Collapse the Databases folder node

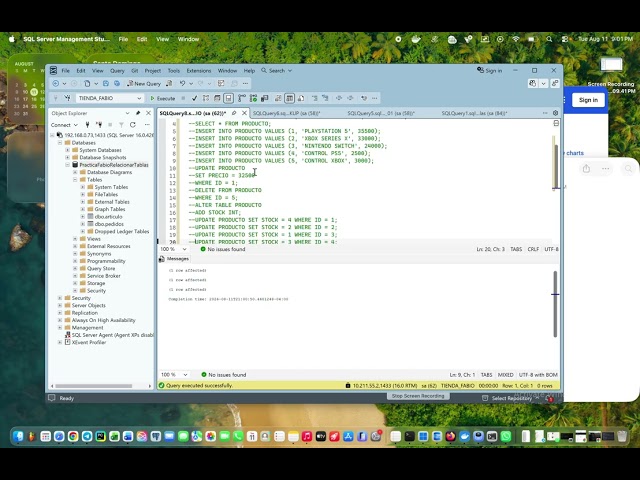60,143
